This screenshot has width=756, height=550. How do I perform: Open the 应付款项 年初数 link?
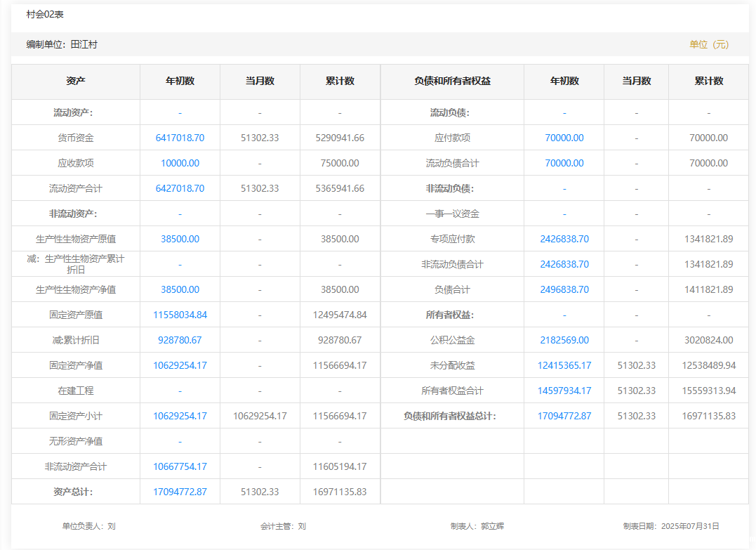pyautogui.click(x=564, y=138)
